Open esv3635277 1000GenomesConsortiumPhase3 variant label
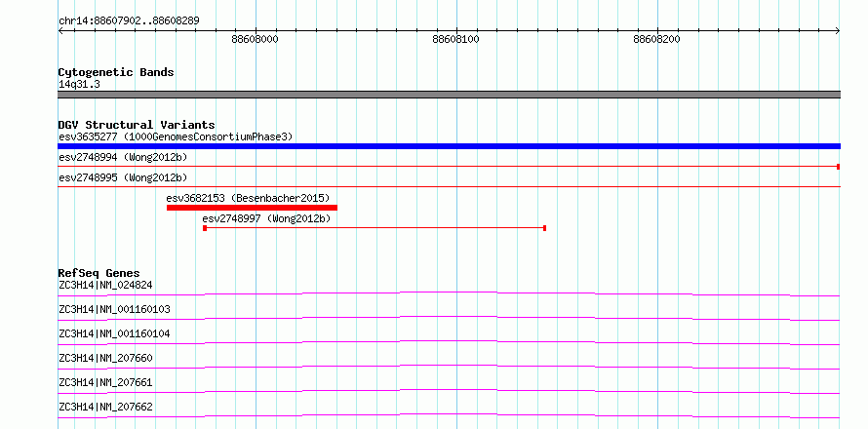Image resolution: width=868 pixels, height=429 pixels. click(x=176, y=136)
